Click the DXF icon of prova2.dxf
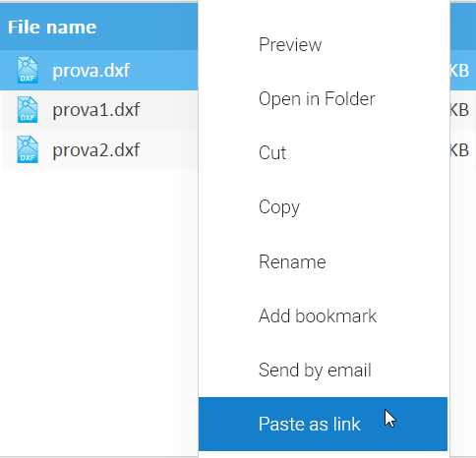Screen dimensions: 476x458 tap(28, 149)
